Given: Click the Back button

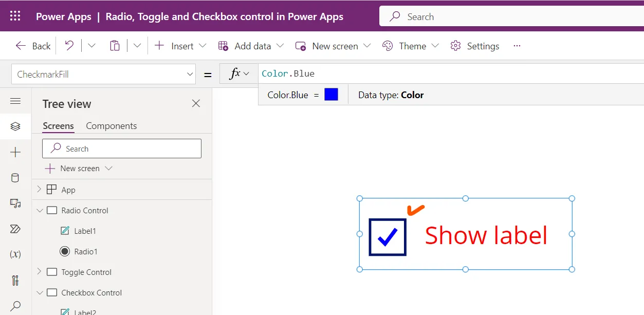Looking at the screenshot, I should click(32, 46).
